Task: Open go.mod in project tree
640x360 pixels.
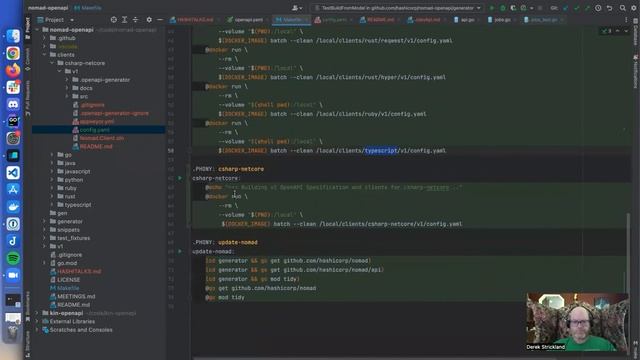Action: (67, 263)
